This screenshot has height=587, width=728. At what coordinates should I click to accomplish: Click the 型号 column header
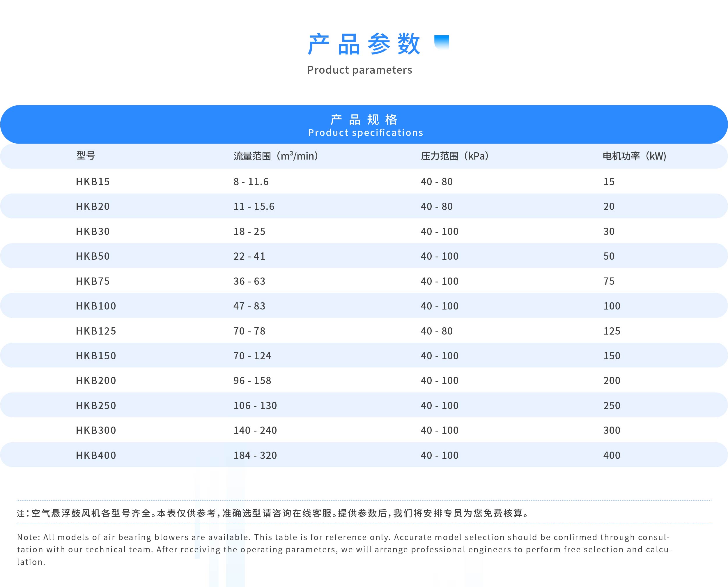[86, 155]
